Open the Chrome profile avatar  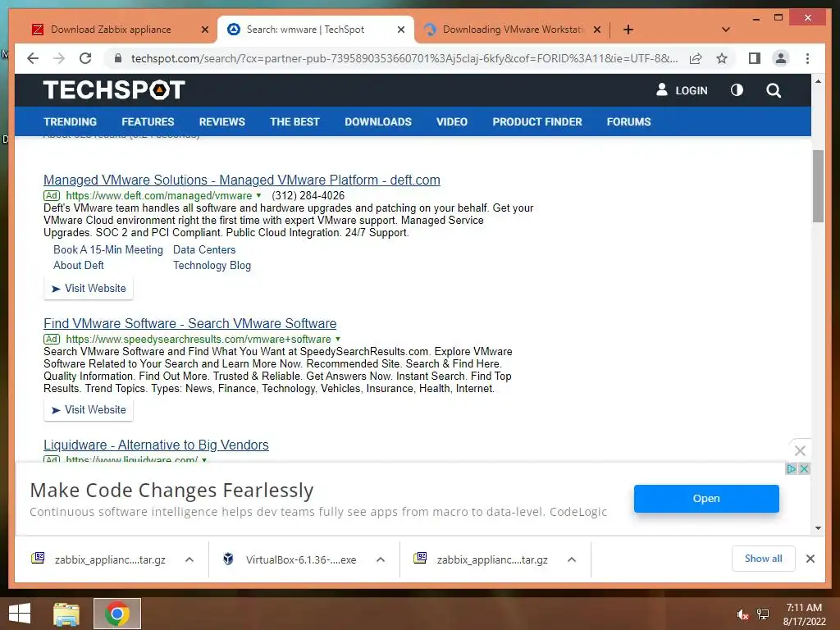tap(781, 58)
